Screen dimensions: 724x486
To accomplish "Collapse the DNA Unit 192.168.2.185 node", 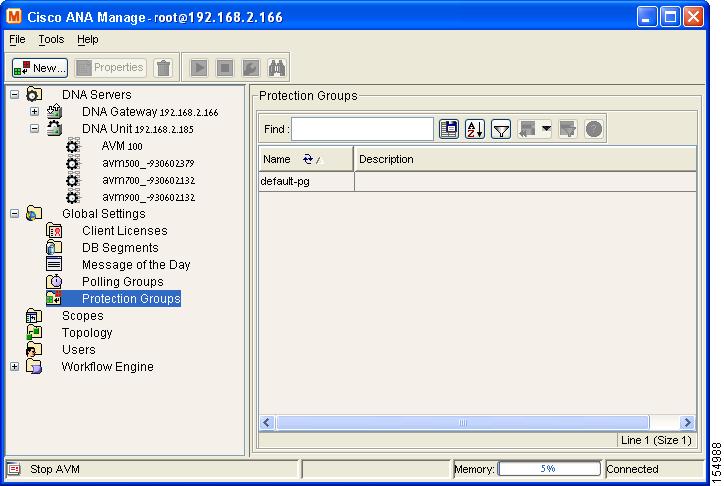I will pos(34,128).
